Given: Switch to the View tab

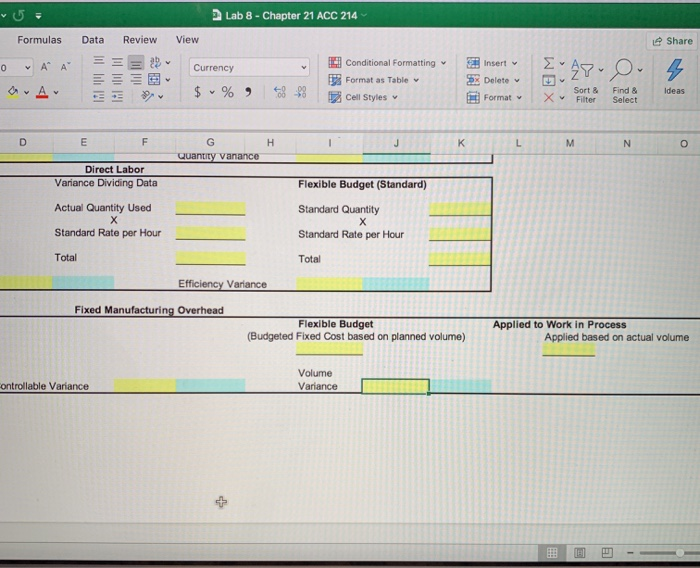Looking at the screenshot, I should click(187, 40).
